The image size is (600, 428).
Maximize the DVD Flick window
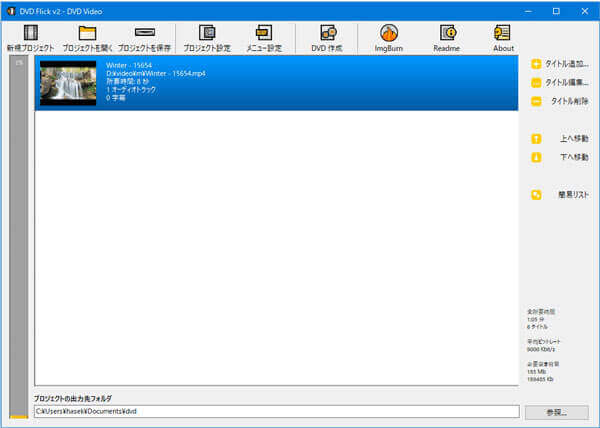(x=556, y=10)
